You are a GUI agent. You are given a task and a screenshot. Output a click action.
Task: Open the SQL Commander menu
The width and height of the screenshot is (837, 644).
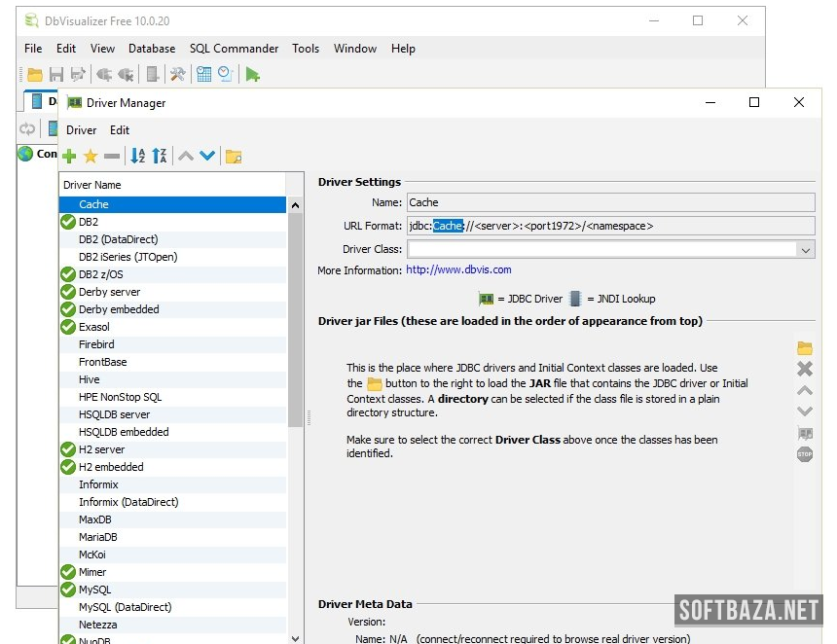(234, 49)
